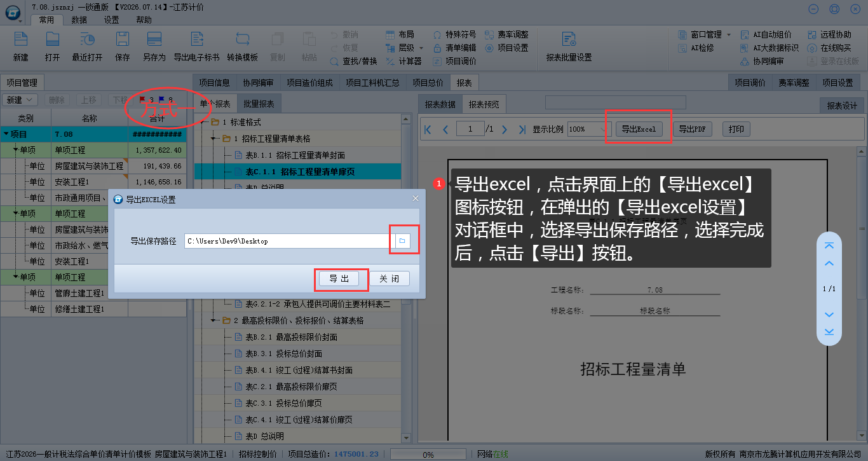Switch to the 项目工料机汇总 tab
This screenshot has height=461, width=868.
tap(372, 82)
